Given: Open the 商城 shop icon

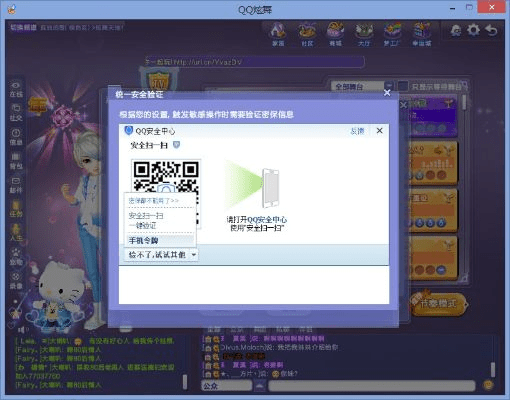Looking at the screenshot, I should pyautogui.click(x=335, y=34).
